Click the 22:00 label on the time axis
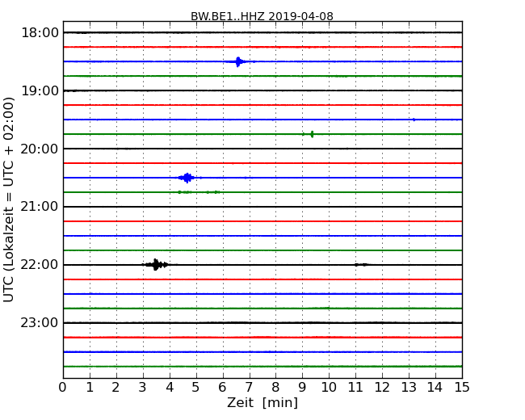 tap(40, 265)
